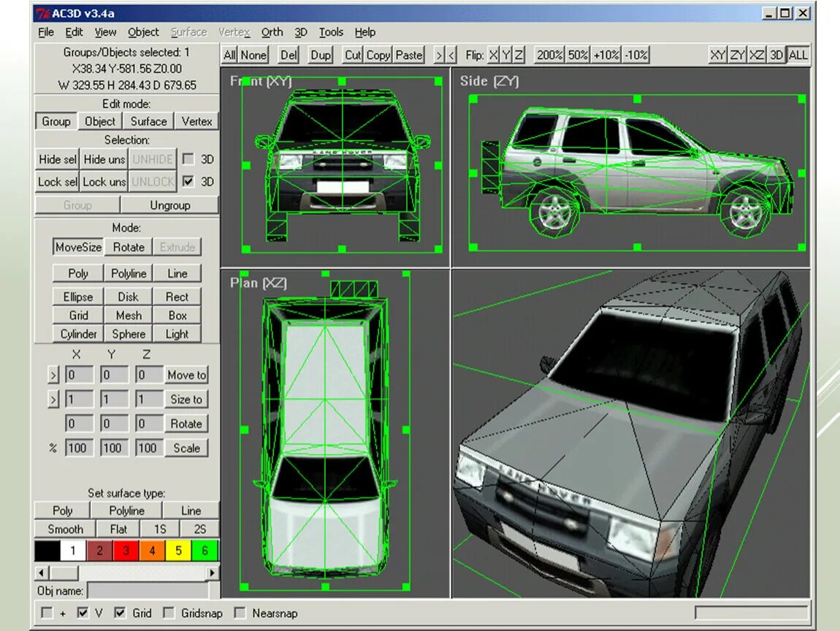The width and height of the screenshot is (840, 631).
Task: Expand arrow beside Size to row
Action: coord(53,399)
